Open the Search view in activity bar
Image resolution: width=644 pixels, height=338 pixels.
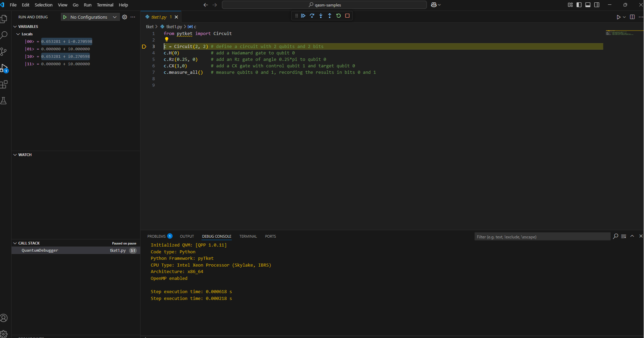[4, 35]
